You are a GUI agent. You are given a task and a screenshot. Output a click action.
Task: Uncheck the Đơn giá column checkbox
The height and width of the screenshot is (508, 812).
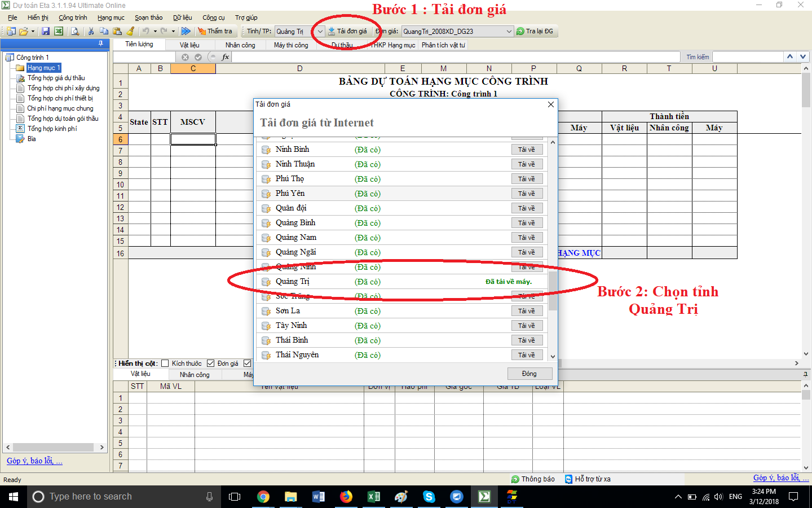click(x=211, y=364)
